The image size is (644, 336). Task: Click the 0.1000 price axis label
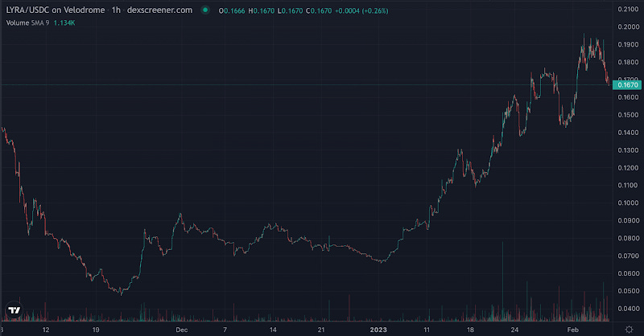click(x=626, y=203)
